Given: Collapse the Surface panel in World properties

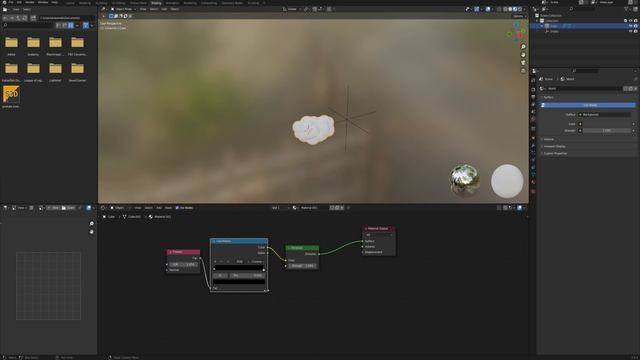Looking at the screenshot, I should pyautogui.click(x=549, y=97).
